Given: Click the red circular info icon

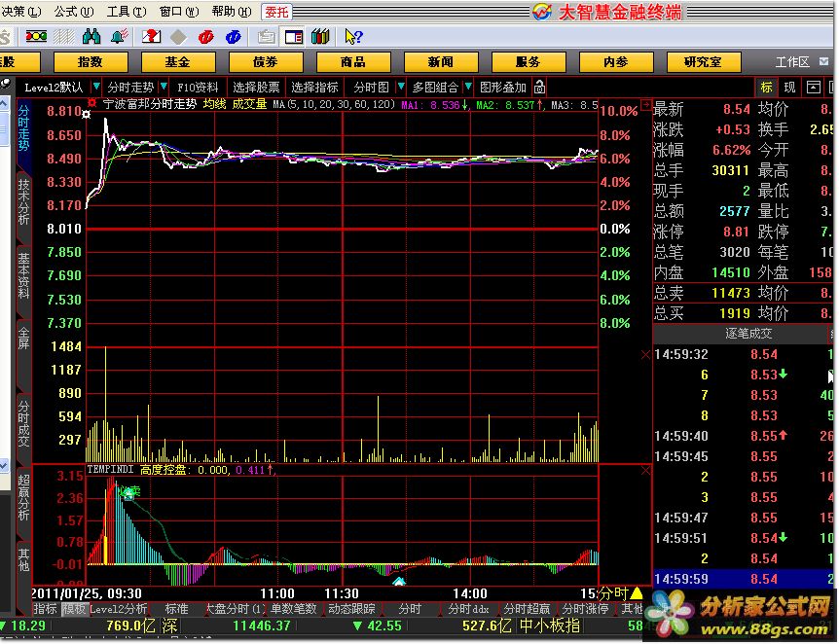Looking at the screenshot, I should click(206, 37).
